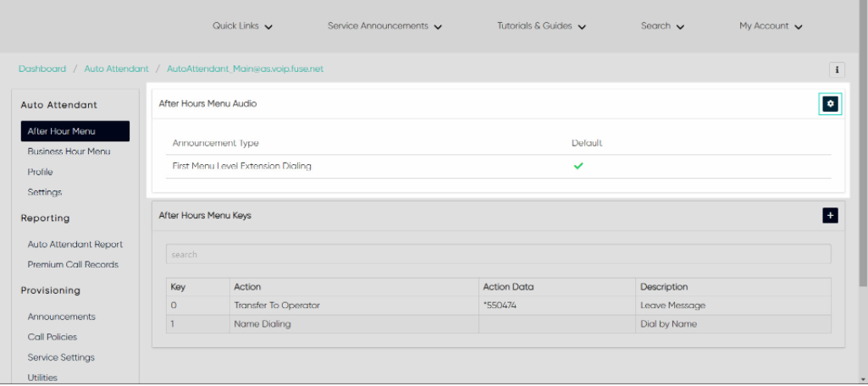Click the Leave Message description cell
The width and height of the screenshot is (868, 386).
pyautogui.click(x=733, y=306)
